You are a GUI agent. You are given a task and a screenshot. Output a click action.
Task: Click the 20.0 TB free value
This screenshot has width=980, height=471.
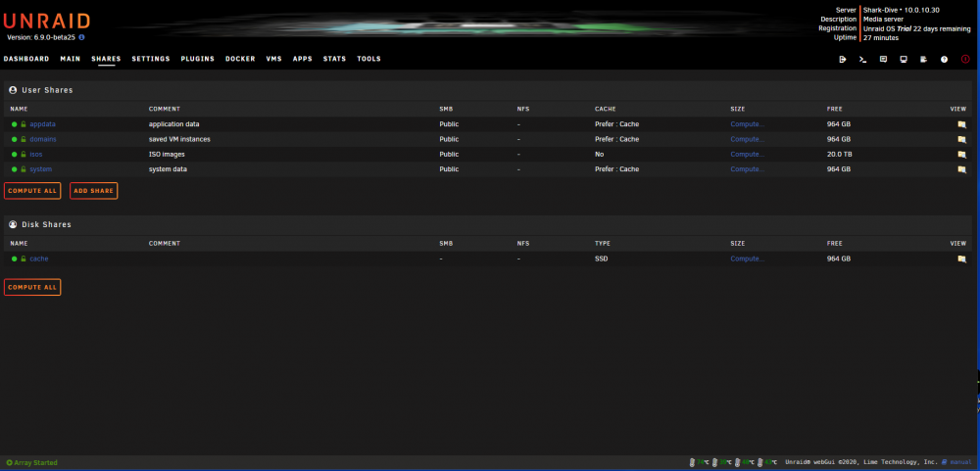[x=840, y=155]
